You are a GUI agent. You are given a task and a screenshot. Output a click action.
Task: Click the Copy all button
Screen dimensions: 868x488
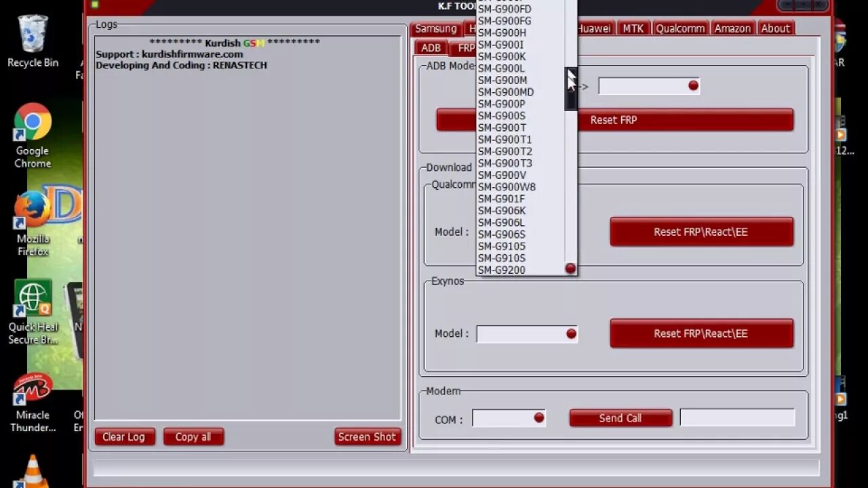[193, 437]
